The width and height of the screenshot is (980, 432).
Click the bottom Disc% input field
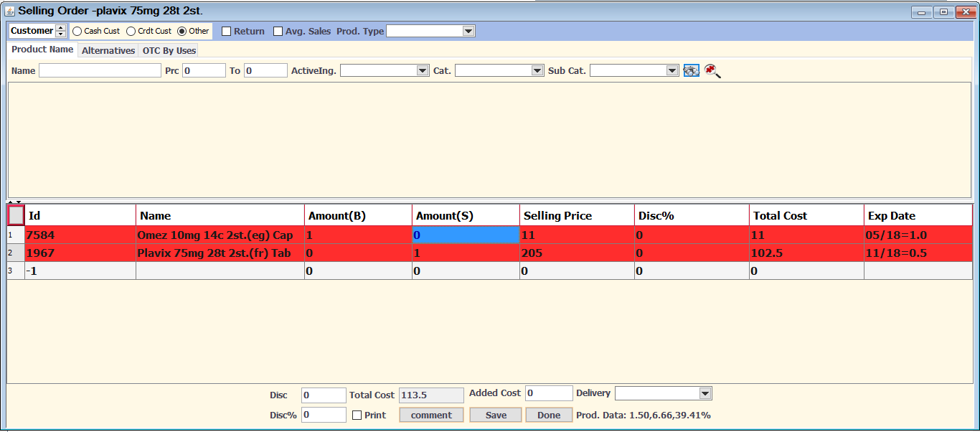(324, 415)
